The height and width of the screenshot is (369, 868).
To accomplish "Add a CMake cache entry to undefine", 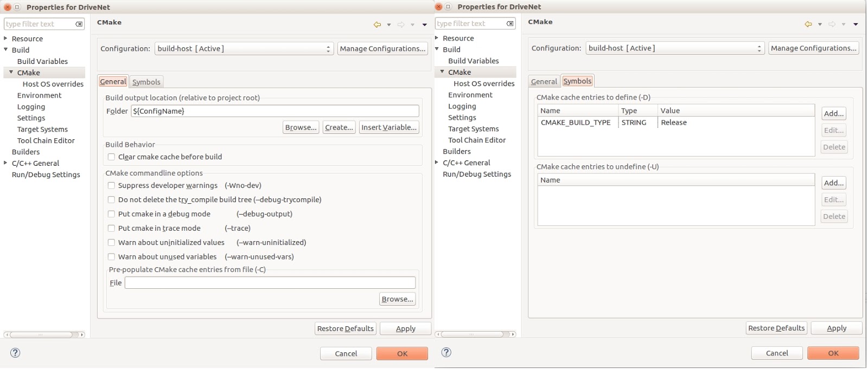I will [834, 183].
